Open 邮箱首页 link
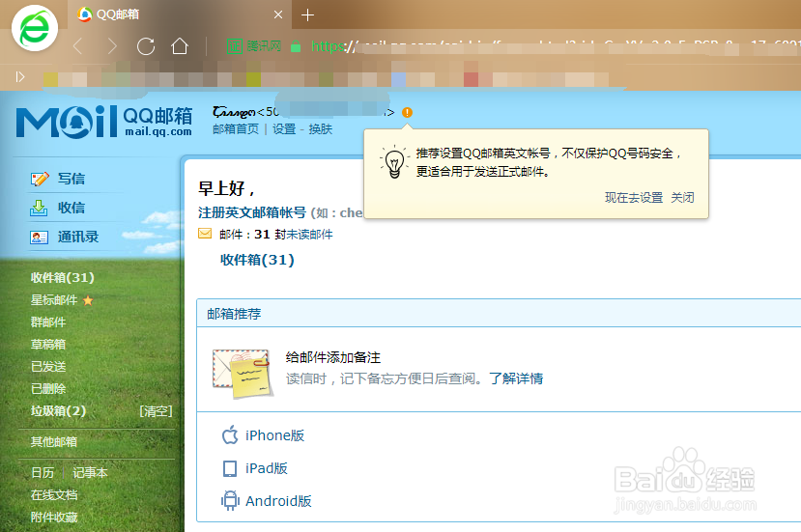The height and width of the screenshot is (532, 801). coord(236,129)
